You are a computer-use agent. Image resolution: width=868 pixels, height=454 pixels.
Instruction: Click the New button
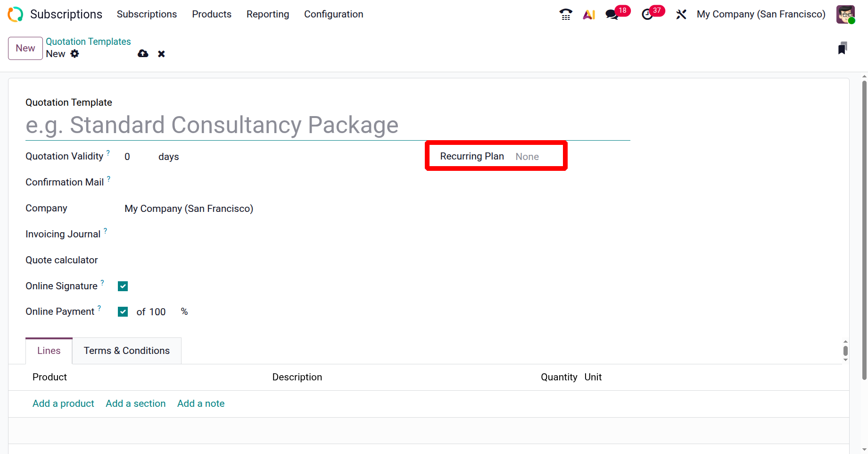(25, 48)
